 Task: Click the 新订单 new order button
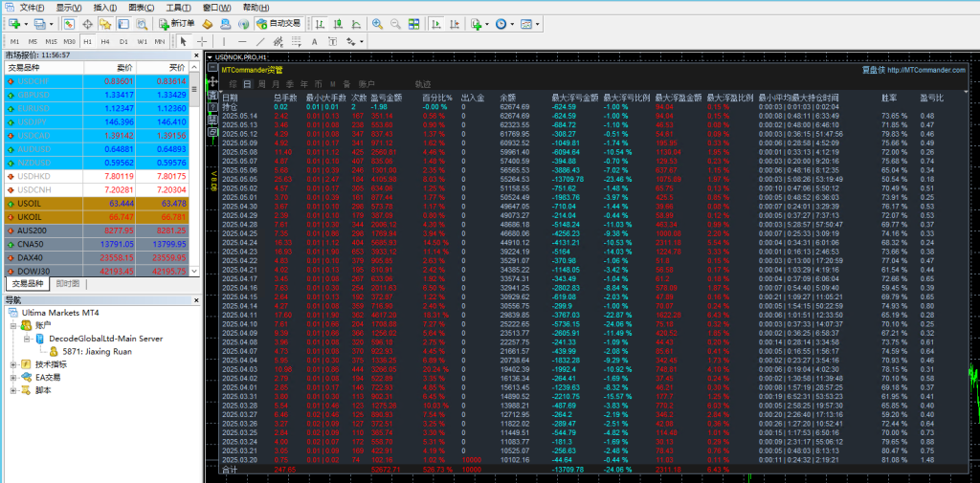(x=176, y=24)
